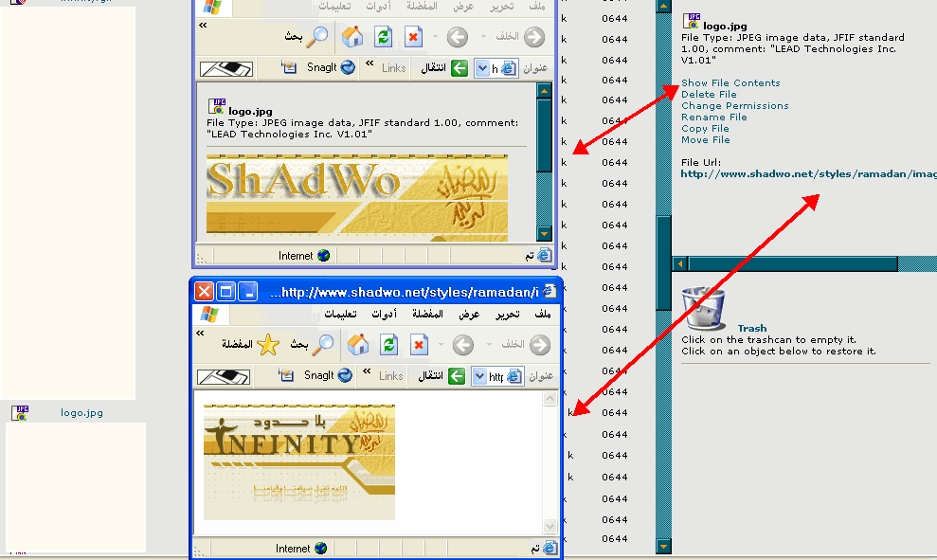Click the capture icon beside SnagIt in the INFINITY window
Screen dimensions: 937x560
click(x=286, y=375)
